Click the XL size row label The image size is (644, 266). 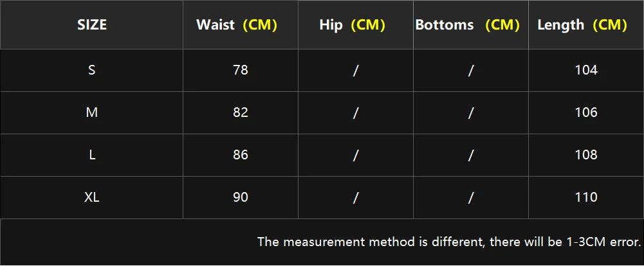click(92, 197)
